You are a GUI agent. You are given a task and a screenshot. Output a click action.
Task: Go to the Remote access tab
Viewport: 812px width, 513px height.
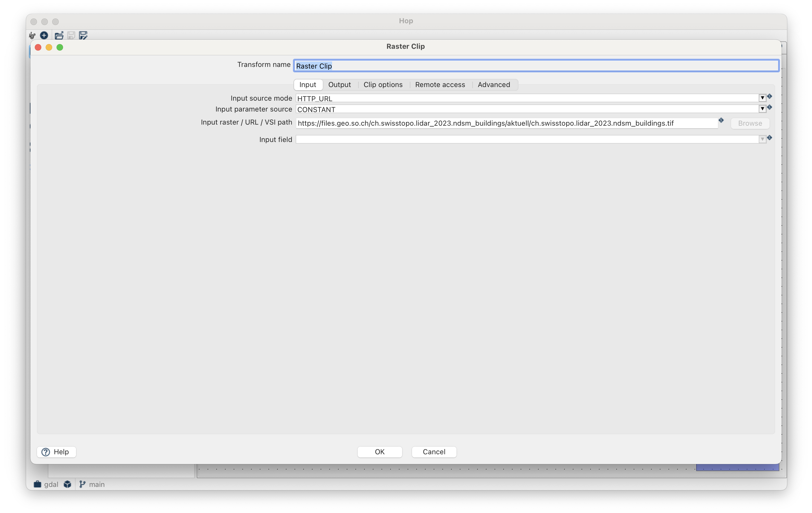pyautogui.click(x=440, y=85)
